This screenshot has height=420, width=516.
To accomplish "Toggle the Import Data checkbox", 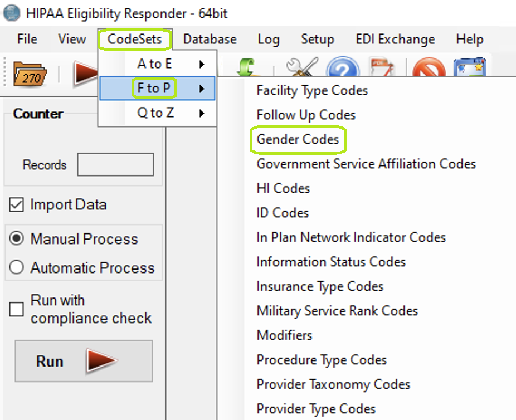I will coord(16,204).
